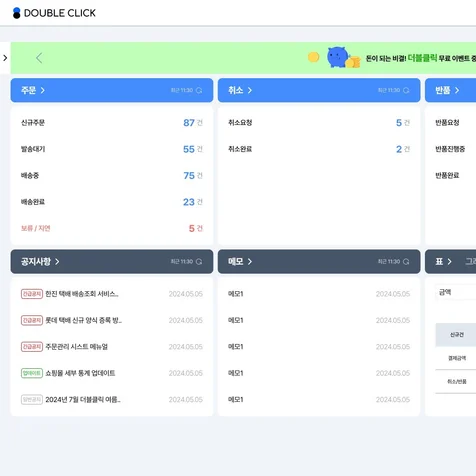Refresh the 메모 panel
Image resolution: width=476 pixels, height=476 pixels.
click(x=406, y=262)
